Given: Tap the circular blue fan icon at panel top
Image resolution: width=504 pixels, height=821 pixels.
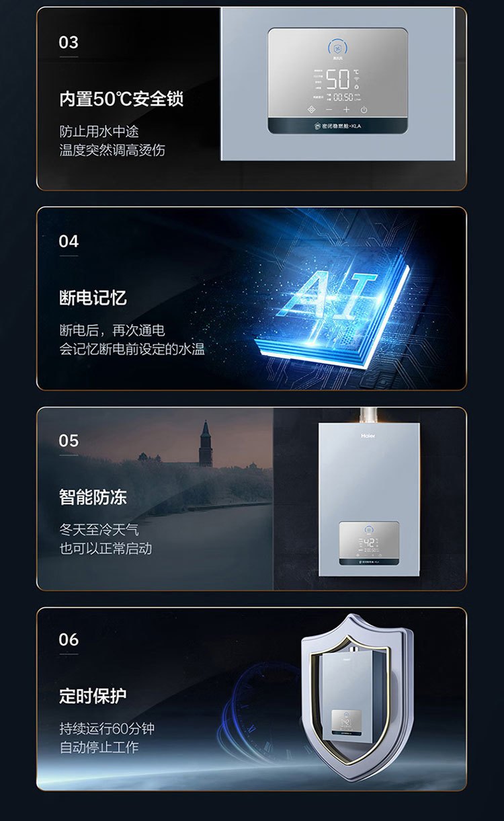Looking at the screenshot, I should (x=337, y=48).
